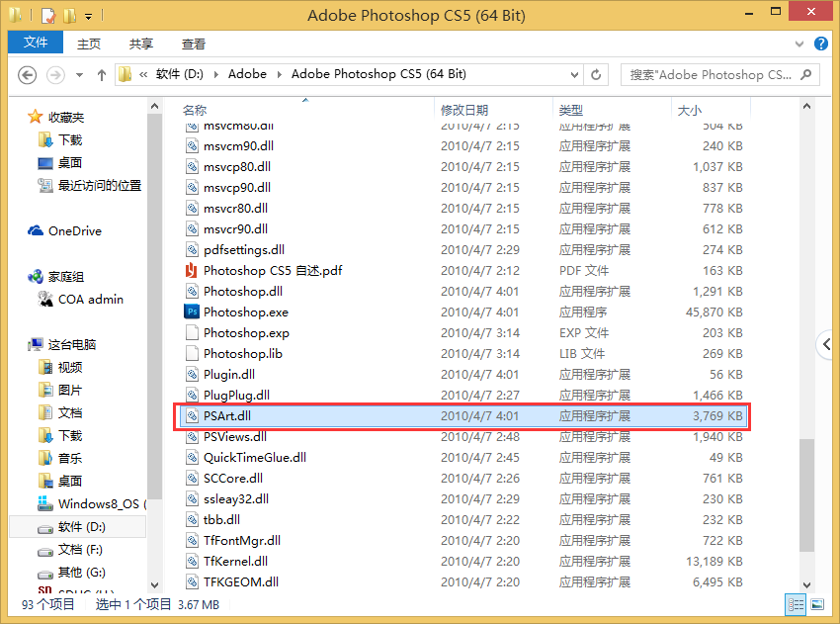Open 图片 folder in sidebar
Viewport: 840px width, 624px height.
(70, 390)
